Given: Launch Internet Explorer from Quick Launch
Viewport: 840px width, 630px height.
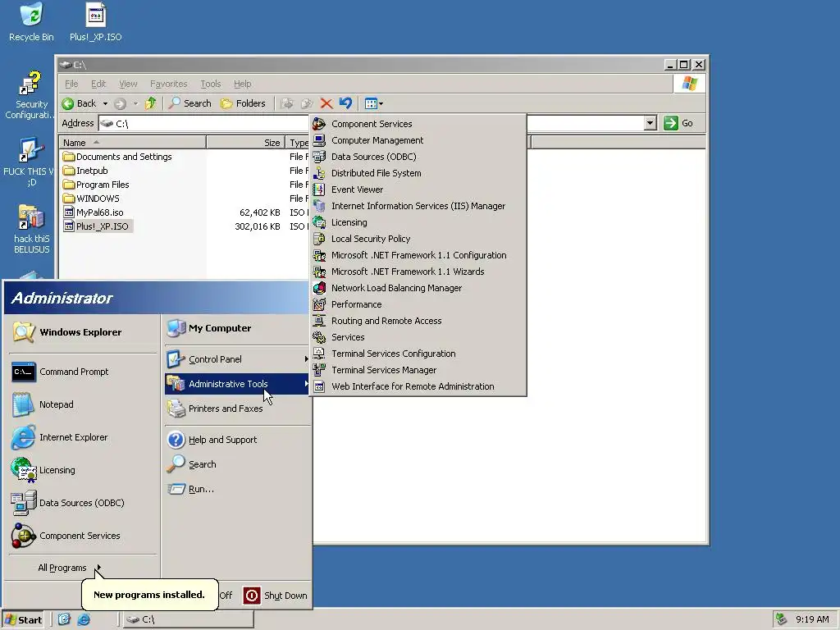Looking at the screenshot, I should 84,619.
